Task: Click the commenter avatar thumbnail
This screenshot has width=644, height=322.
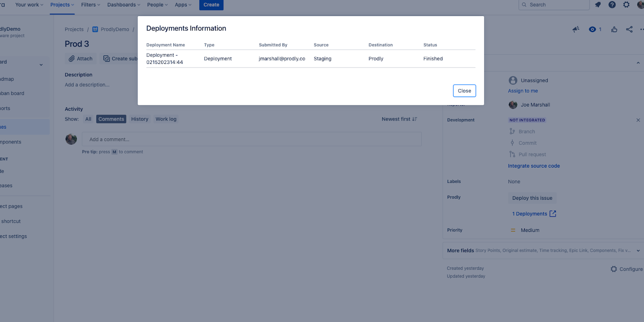Action: [71, 139]
